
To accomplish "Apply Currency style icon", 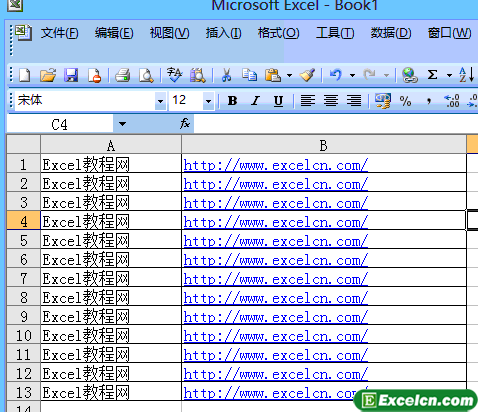I will 383,101.
